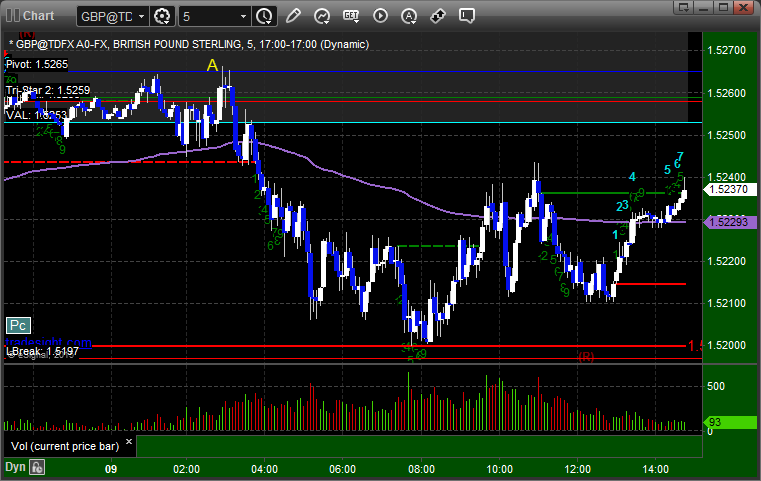Screen dimensions: 761x481
Task: Click the cyan 7 count marker
Action: [x=680, y=157]
